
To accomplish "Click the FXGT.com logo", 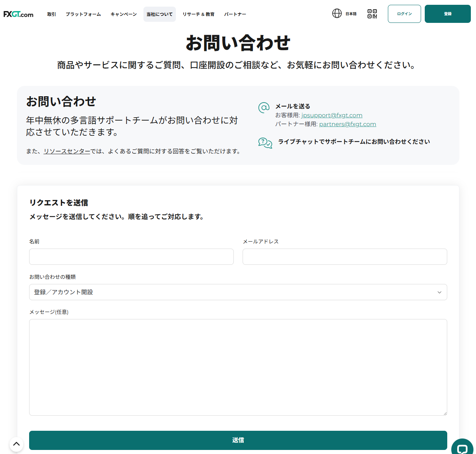I will [x=18, y=14].
